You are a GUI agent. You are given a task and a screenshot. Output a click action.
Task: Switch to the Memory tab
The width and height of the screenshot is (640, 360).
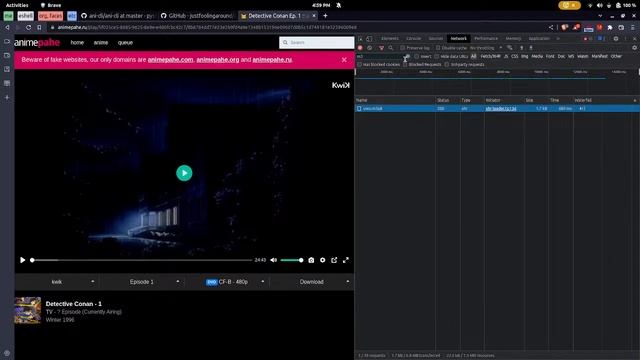click(x=513, y=39)
